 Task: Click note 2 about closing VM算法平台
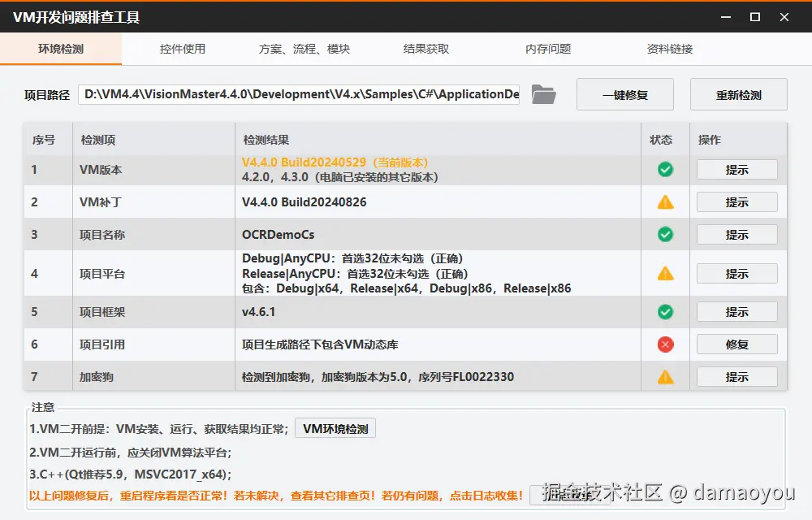click(130, 453)
